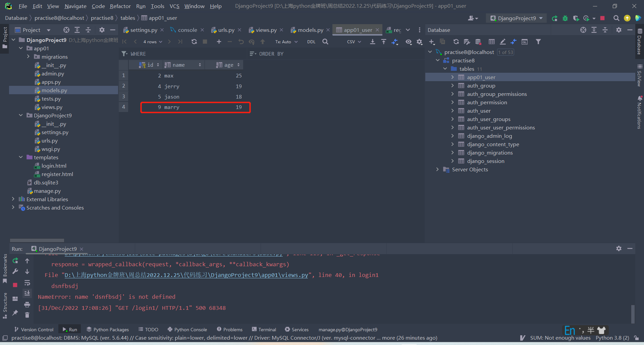Click the Project panel horizontal scrollbar
Screen dimensions: 644x345
click(x=37, y=240)
